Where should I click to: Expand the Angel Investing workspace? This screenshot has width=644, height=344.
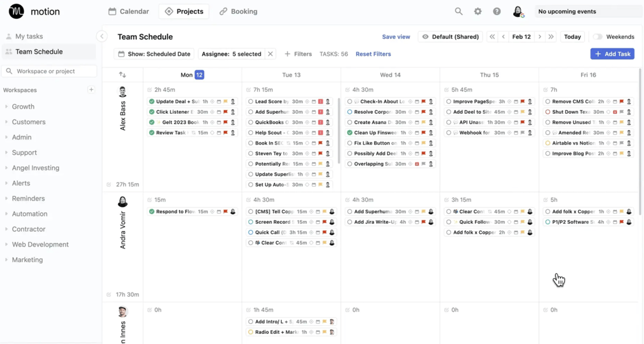[6, 168]
